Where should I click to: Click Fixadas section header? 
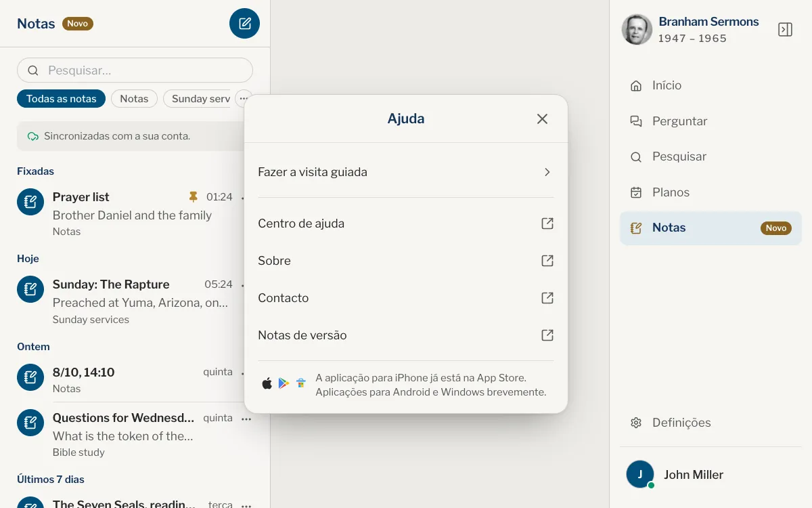[35, 171]
